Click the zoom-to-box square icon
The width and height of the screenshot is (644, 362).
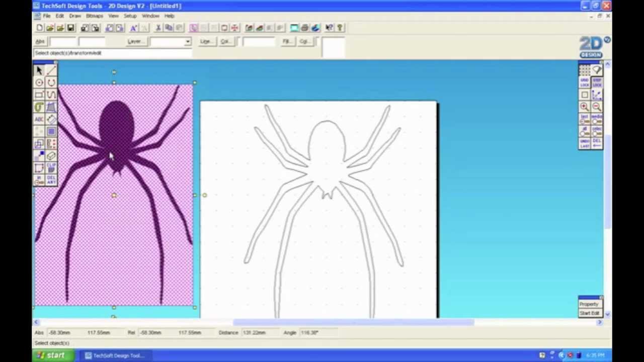(x=584, y=95)
